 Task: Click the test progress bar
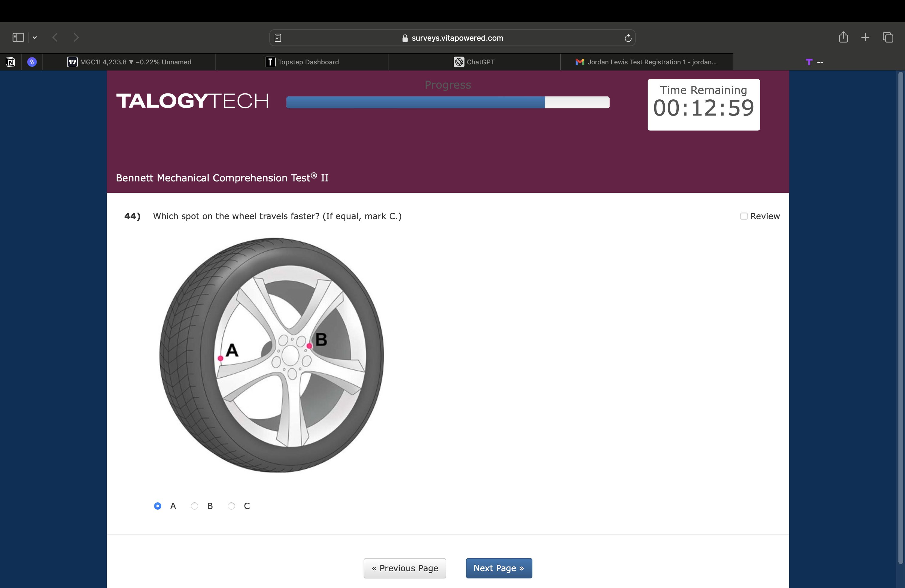[447, 102]
